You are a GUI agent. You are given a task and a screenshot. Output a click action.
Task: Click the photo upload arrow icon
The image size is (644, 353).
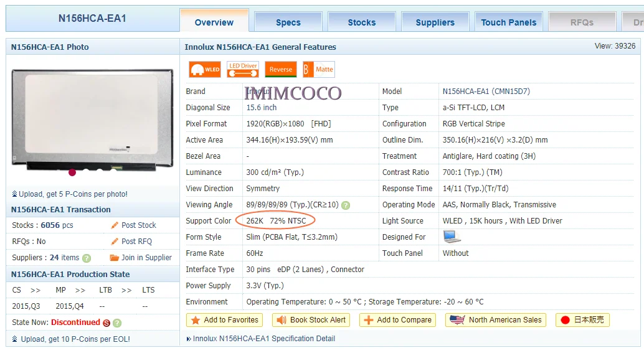coord(14,194)
